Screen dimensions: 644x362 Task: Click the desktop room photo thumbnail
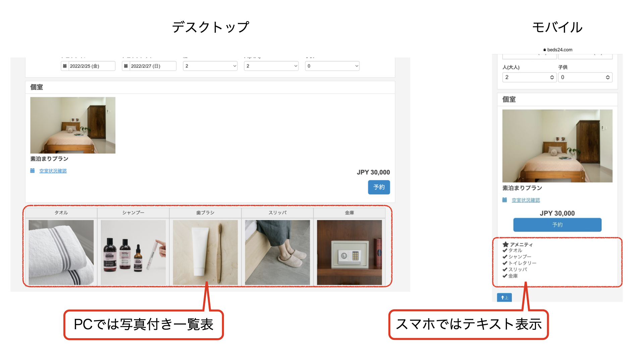point(73,125)
